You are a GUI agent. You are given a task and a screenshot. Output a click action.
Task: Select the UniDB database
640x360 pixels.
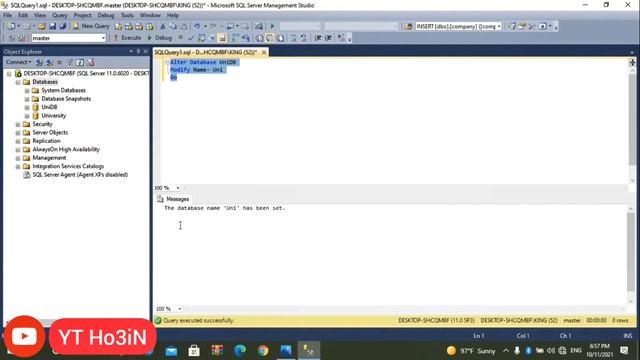[x=49, y=107]
